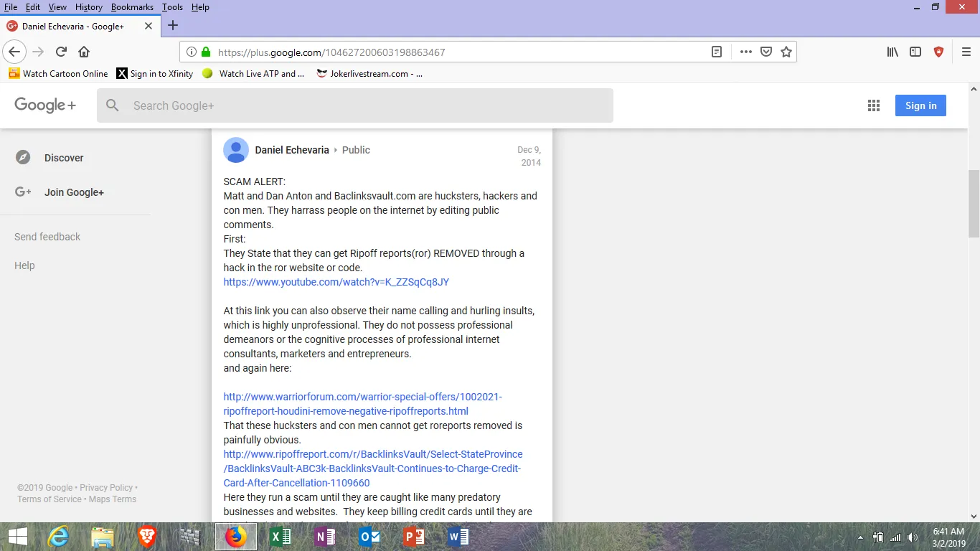The image size is (980, 551).
Task: Click the search magnifier icon
Action: pyautogui.click(x=113, y=105)
